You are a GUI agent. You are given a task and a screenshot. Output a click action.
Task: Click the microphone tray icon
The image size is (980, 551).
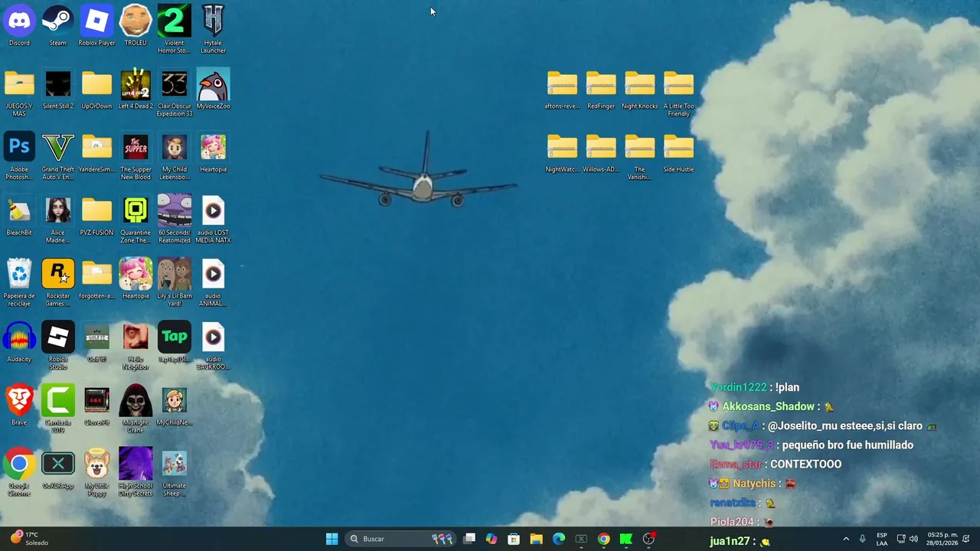(862, 539)
